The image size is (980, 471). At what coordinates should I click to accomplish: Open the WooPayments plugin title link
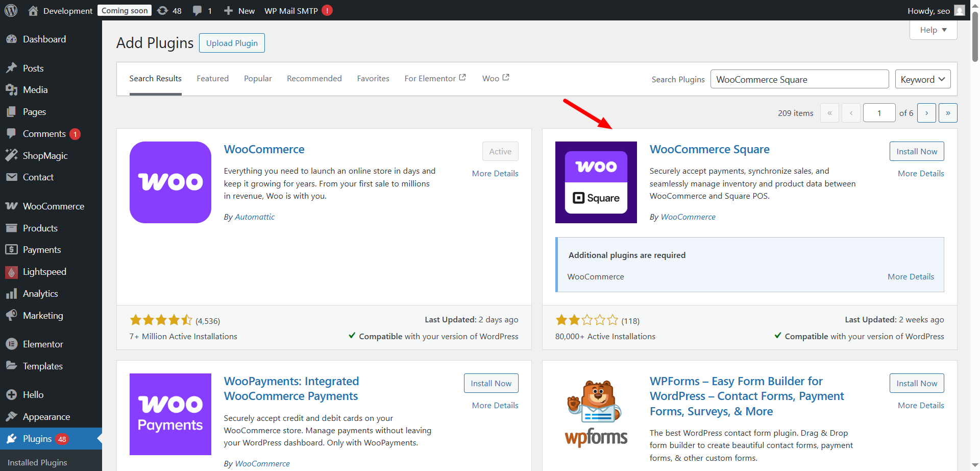291,389
